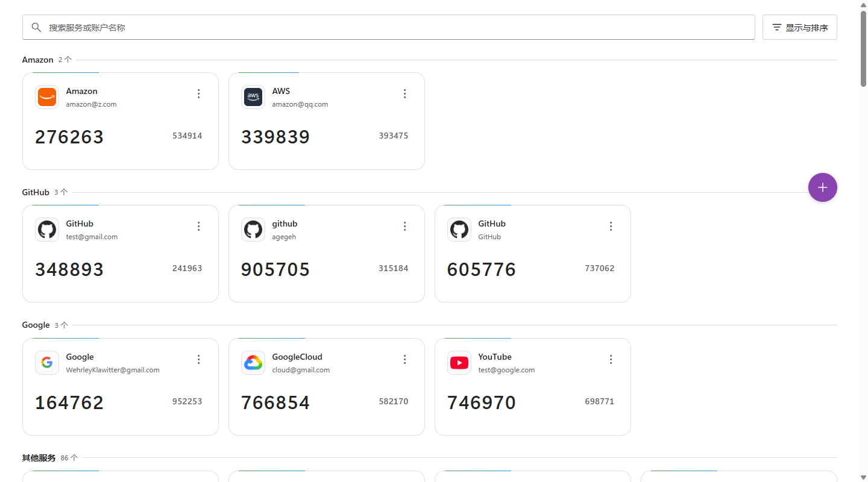Copy GitHub code 348893
Viewport: 868px width, 482px height.
69,269
